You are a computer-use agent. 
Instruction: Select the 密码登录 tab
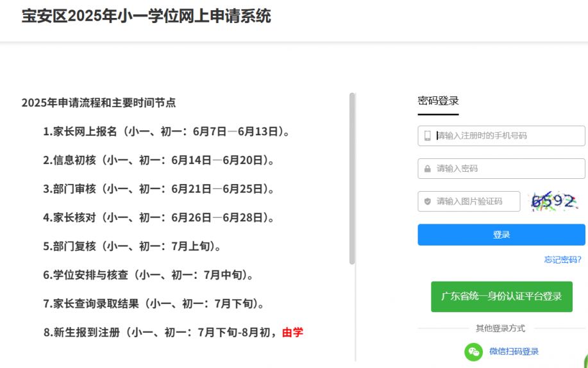(x=438, y=101)
